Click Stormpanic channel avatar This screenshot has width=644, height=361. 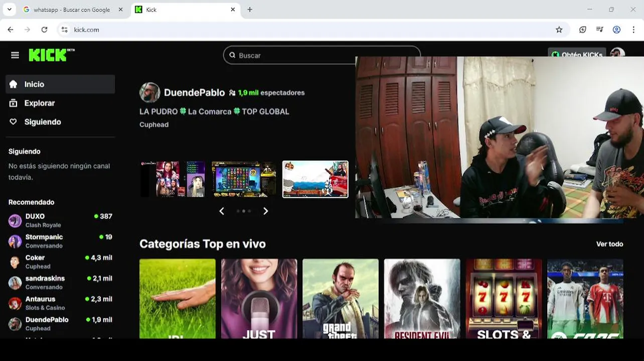[x=15, y=241]
